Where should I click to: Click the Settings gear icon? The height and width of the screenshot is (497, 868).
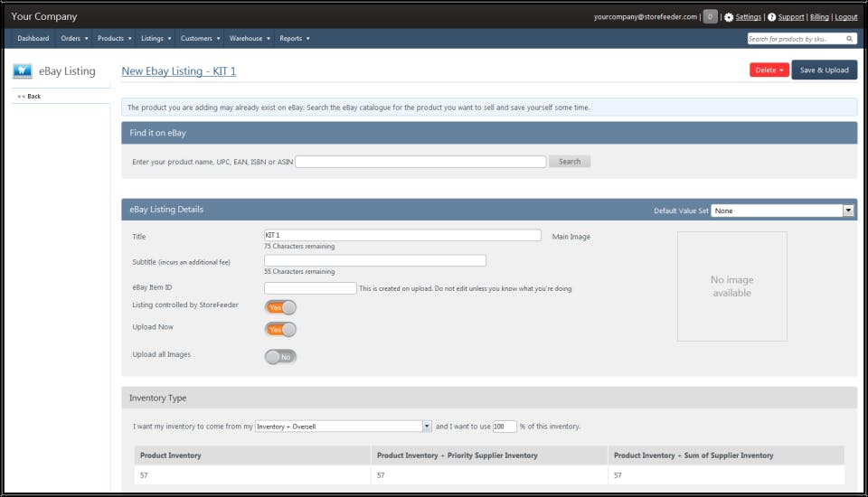pyautogui.click(x=729, y=17)
